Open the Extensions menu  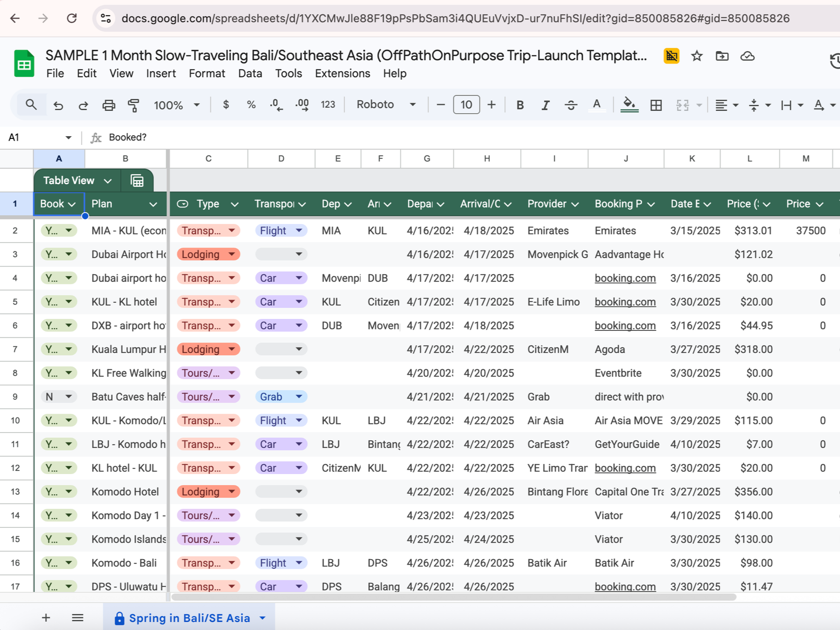342,74
